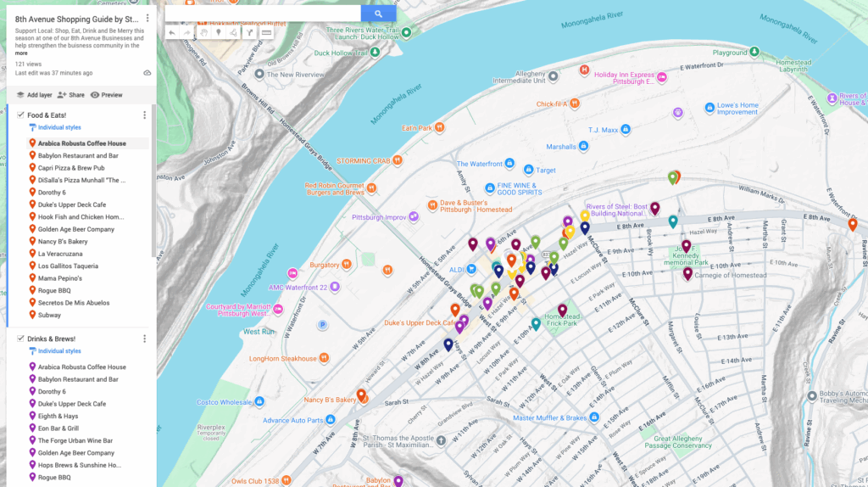Open the map Preview

coord(107,95)
